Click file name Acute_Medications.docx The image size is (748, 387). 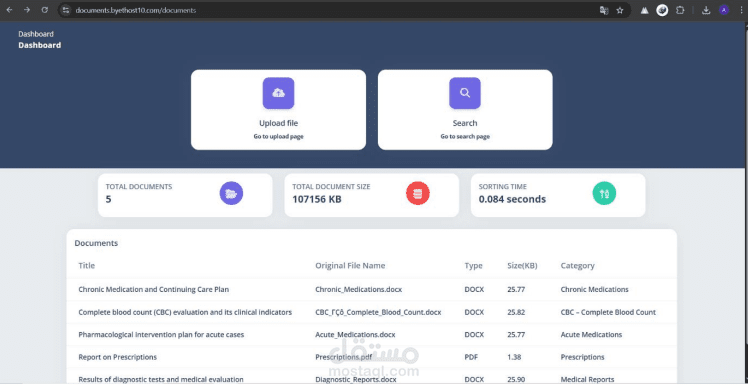coord(355,335)
